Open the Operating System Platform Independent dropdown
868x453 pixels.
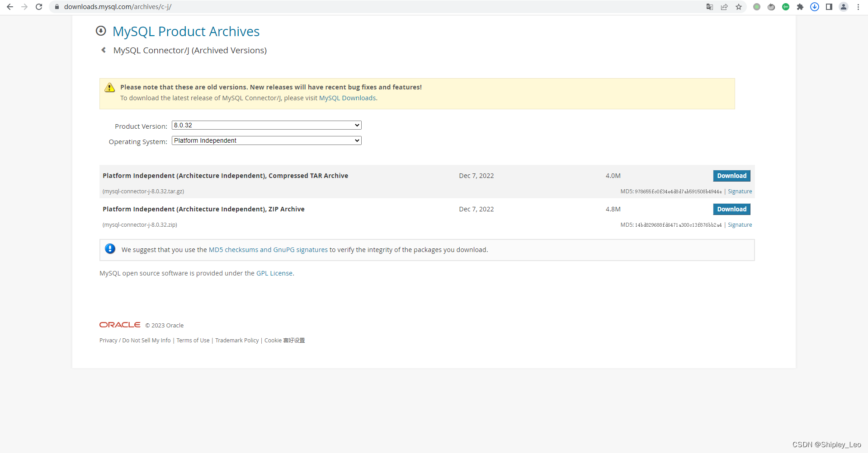(267, 140)
